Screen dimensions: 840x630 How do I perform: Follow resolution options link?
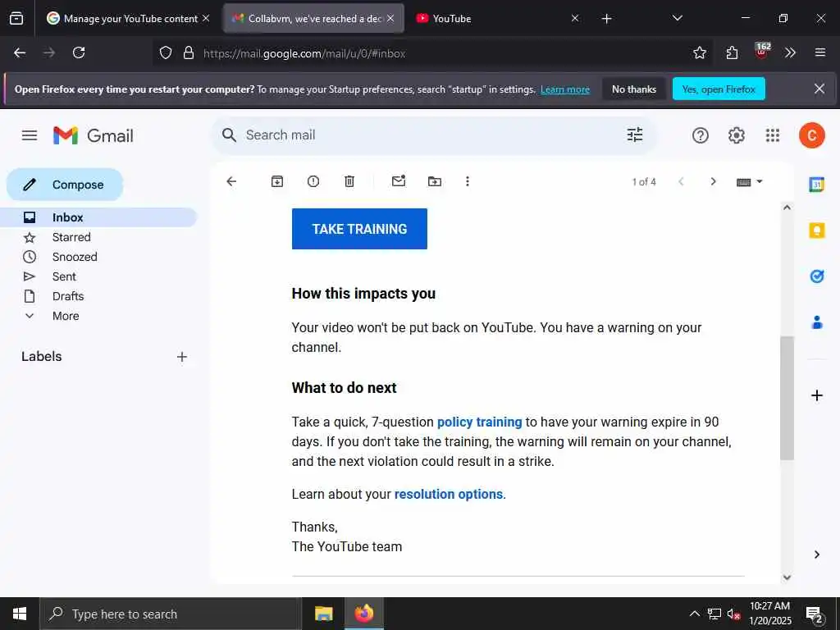pos(449,495)
